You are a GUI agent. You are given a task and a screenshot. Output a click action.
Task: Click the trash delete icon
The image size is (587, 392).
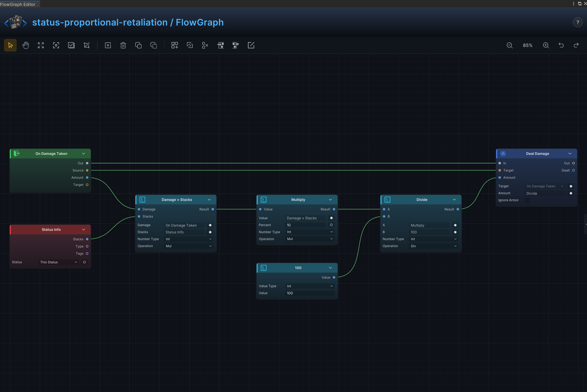(x=123, y=45)
